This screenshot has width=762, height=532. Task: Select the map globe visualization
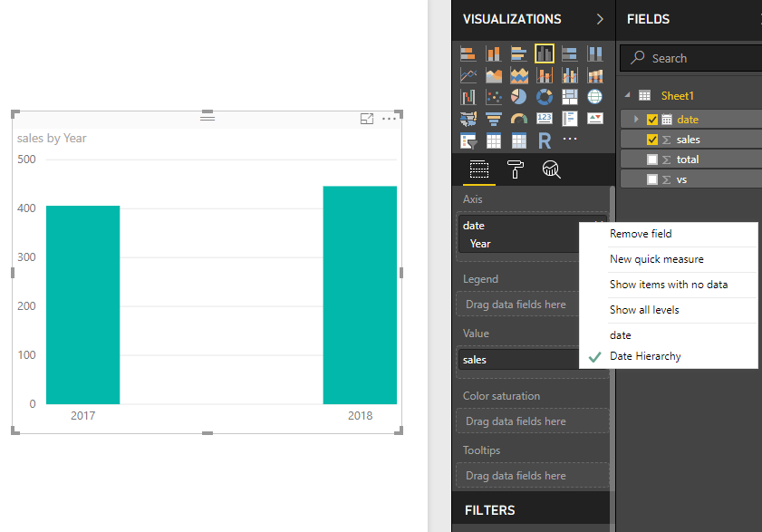coord(594,97)
